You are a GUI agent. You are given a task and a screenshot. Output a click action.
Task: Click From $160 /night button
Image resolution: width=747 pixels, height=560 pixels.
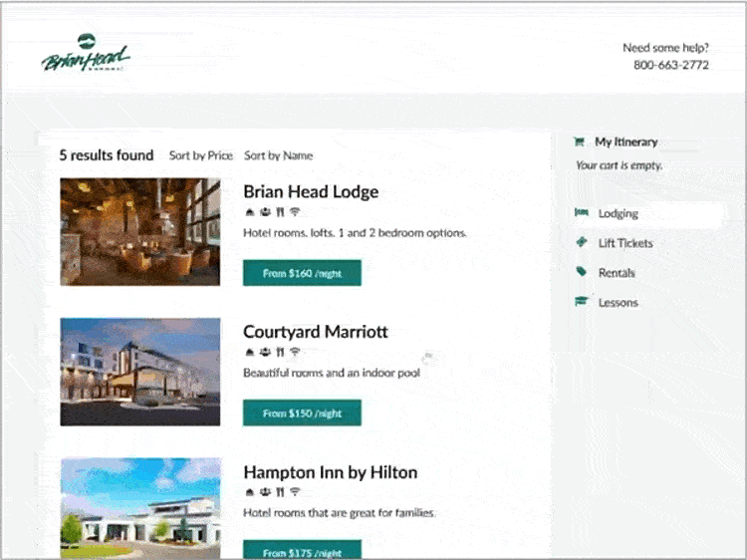tap(302, 273)
